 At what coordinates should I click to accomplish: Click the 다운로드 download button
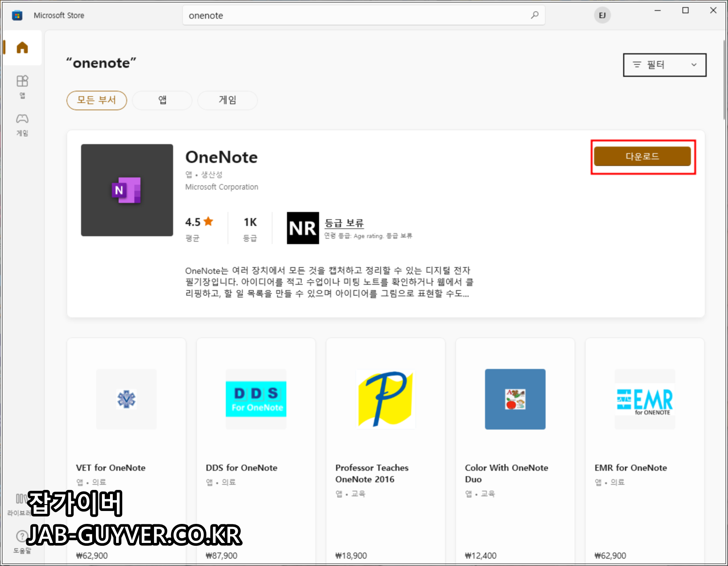tap(642, 157)
